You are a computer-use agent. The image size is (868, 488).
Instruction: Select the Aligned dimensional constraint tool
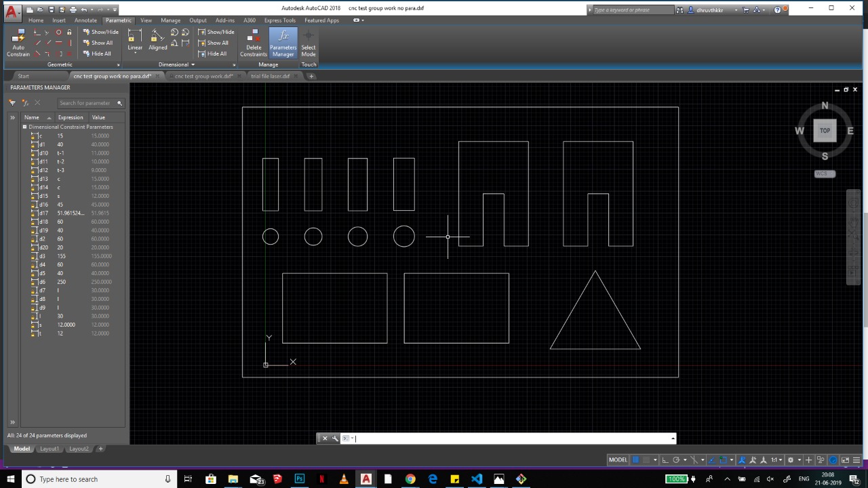click(x=157, y=41)
